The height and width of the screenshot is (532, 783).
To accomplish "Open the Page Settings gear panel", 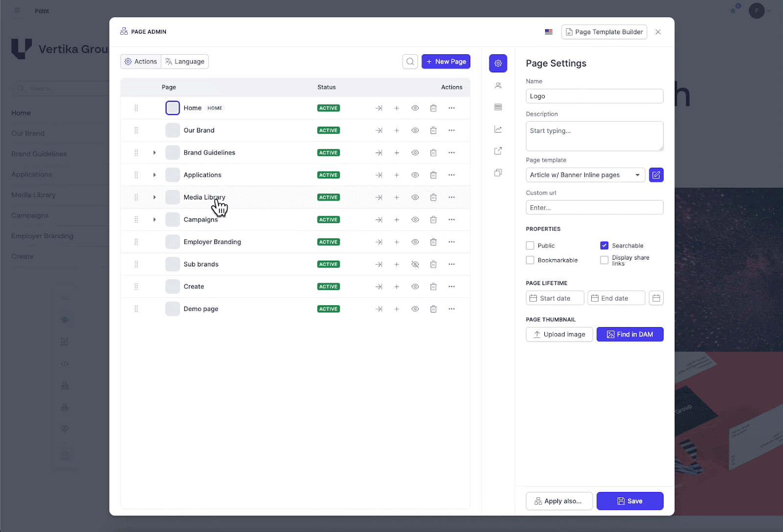I will 498,63.
